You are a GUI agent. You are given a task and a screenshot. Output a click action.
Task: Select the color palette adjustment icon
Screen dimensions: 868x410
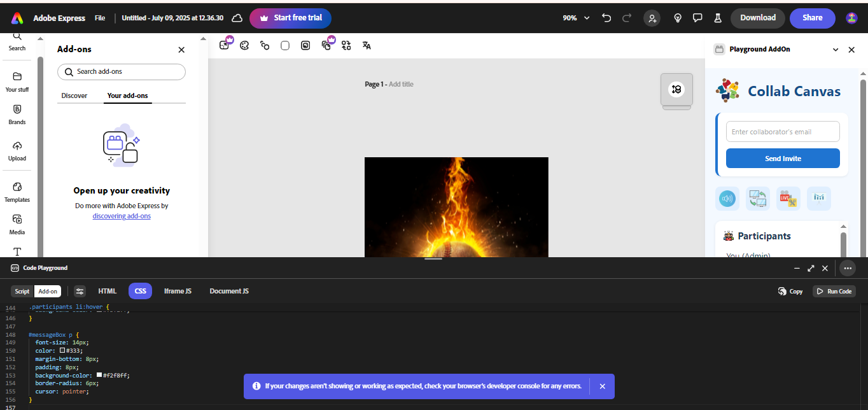point(244,45)
